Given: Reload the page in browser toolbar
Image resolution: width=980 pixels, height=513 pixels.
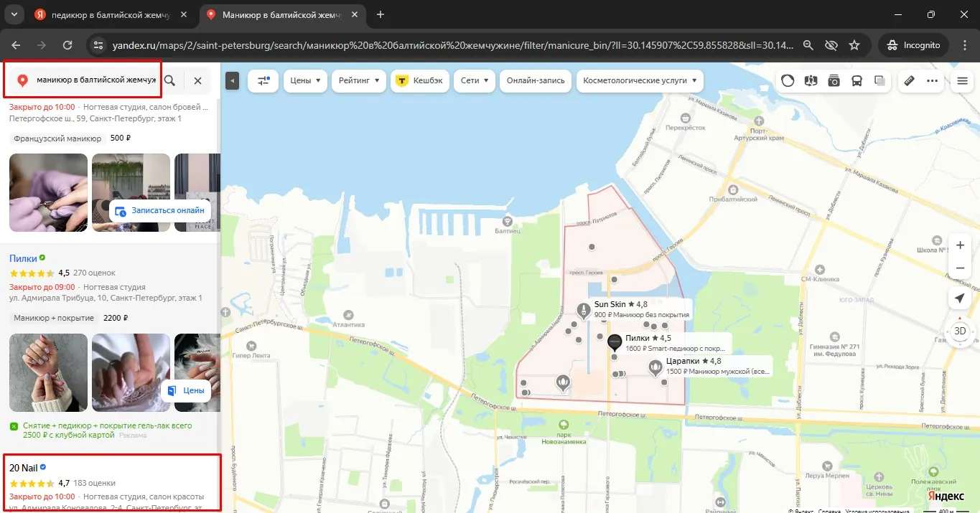Looking at the screenshot, I should [x=67, y=45].
